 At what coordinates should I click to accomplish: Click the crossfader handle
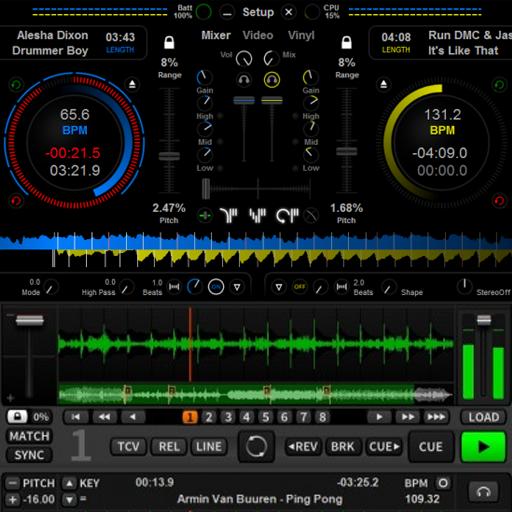tap(206, 189)
